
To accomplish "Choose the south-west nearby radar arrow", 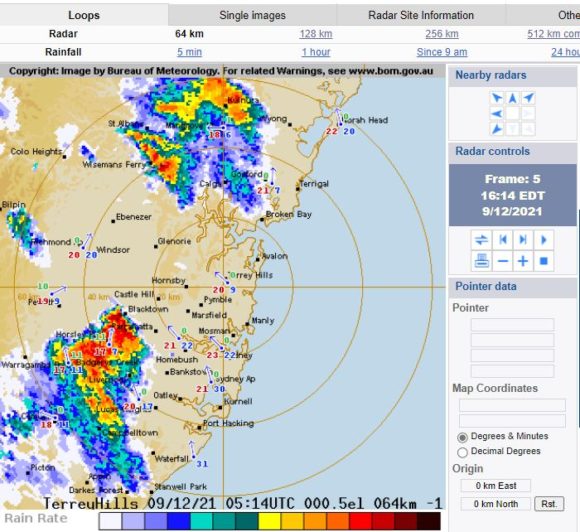I will pos(497,129).
